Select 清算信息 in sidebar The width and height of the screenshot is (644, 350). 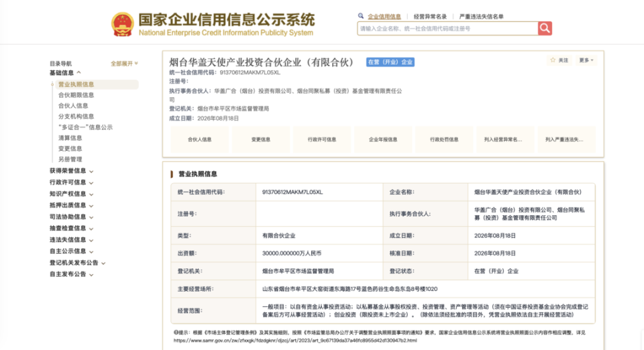coord(70,138)
